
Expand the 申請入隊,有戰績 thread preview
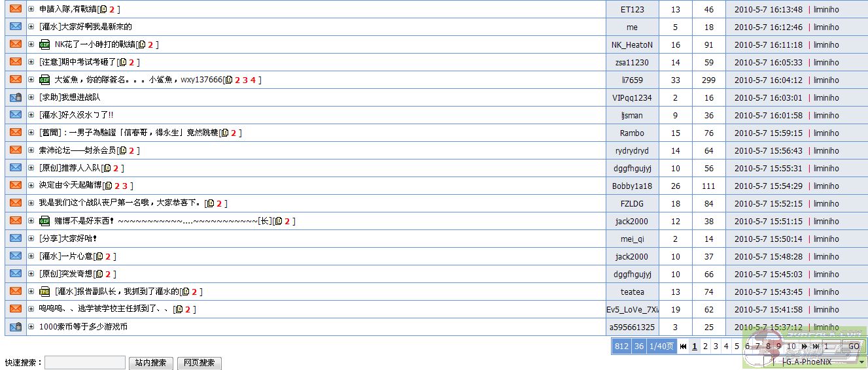coord(31,9)
